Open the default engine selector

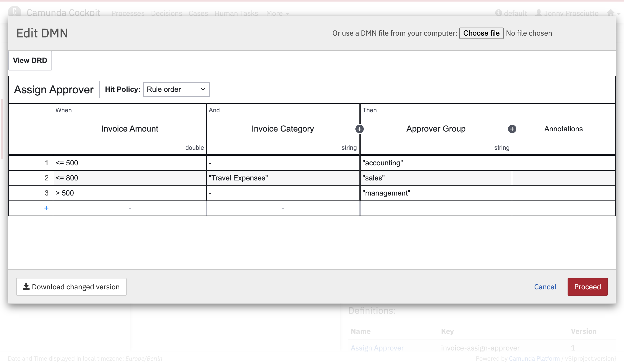(511, 13)
